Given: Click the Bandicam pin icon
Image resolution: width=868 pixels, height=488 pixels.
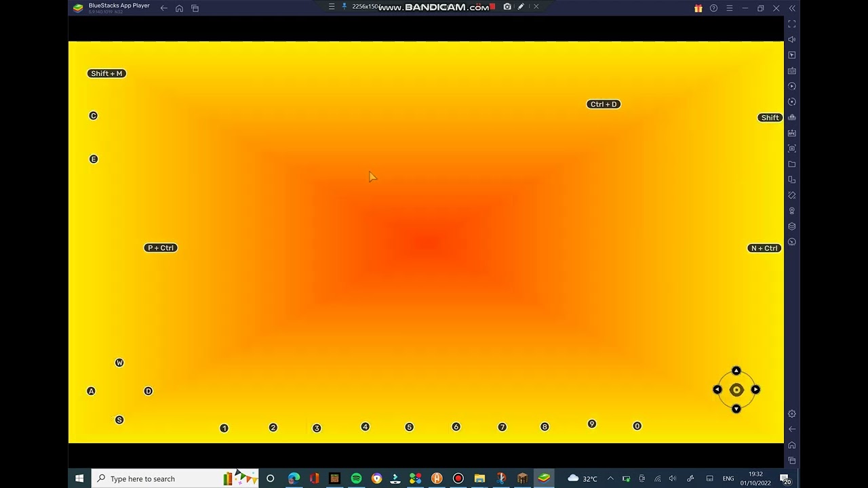Looking at the screenshot, I should pos(344,7).
